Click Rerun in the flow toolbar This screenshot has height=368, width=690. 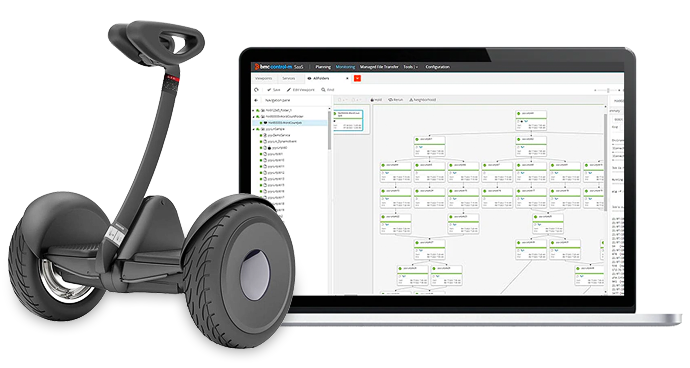coord(396,100)
